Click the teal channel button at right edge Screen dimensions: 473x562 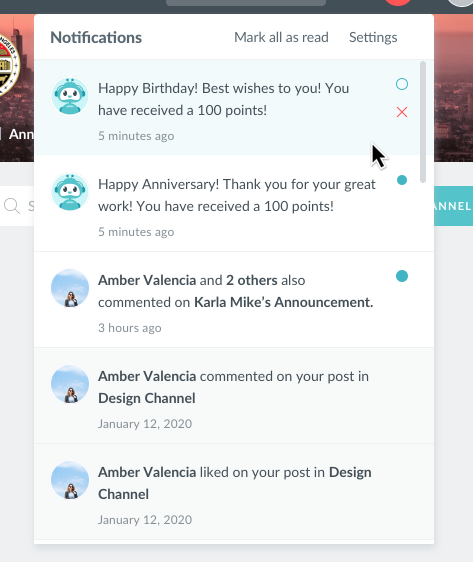(453, 206)
